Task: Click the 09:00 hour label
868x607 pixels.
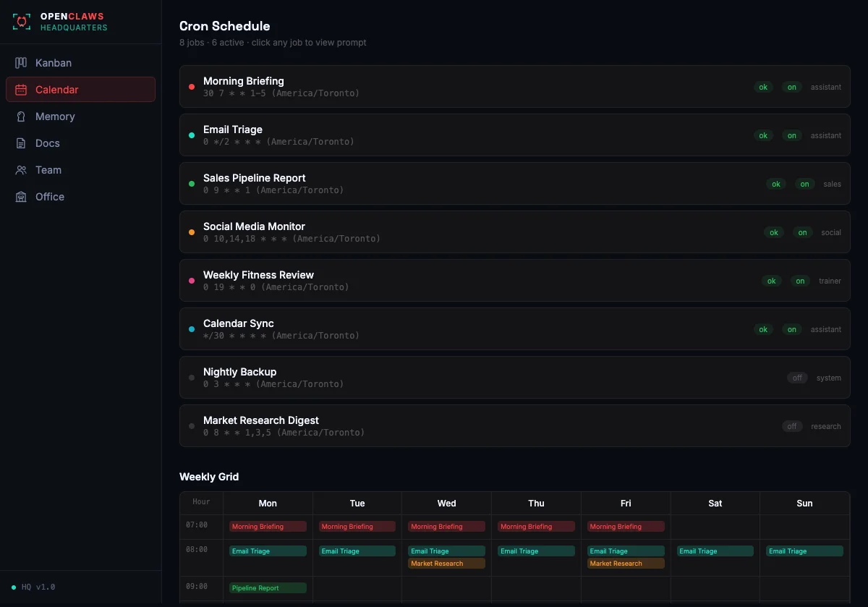Action: 197,587
